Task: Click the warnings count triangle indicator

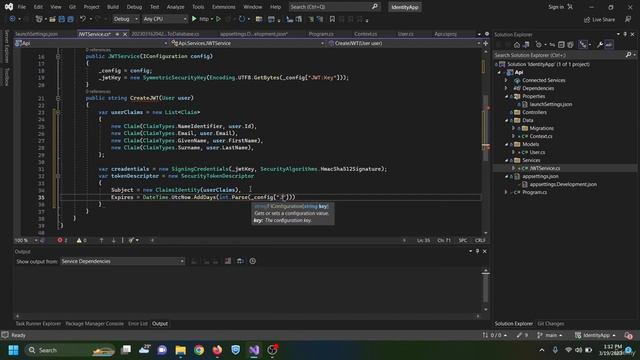Action: point(82,240)
